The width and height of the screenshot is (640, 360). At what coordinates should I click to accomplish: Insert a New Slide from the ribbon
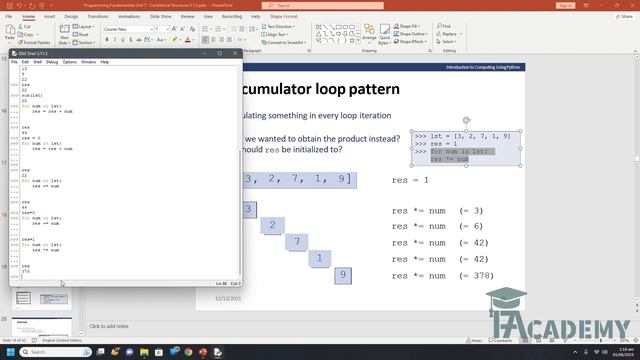64,34
